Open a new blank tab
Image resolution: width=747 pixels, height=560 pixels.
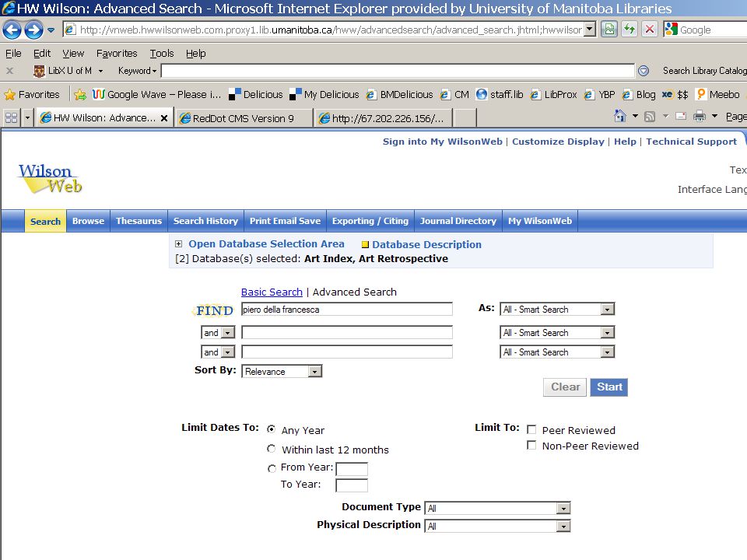click(x=465, y=118)
